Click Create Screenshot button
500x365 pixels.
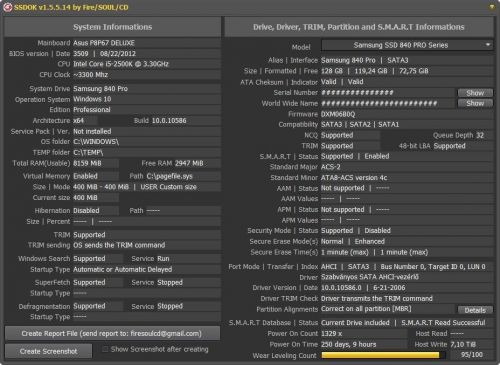pos(48,351)
